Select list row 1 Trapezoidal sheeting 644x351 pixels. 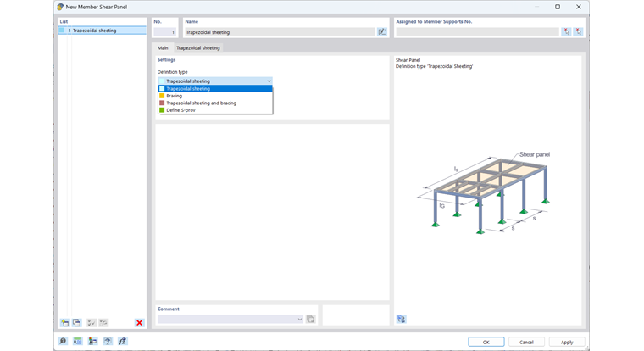point(102,31)
